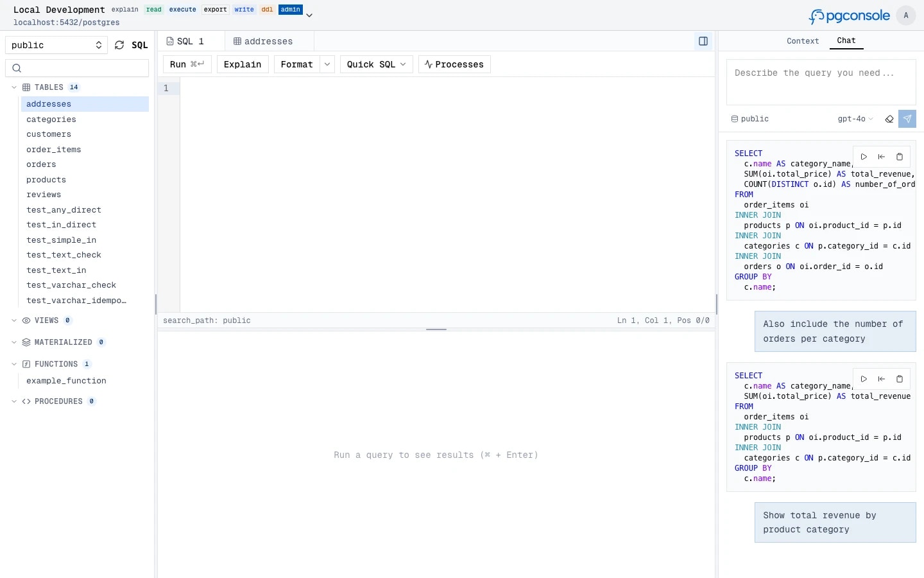Toggle the explain permission badge
Viewport: 924px width, 578px height.
point(124,10)
